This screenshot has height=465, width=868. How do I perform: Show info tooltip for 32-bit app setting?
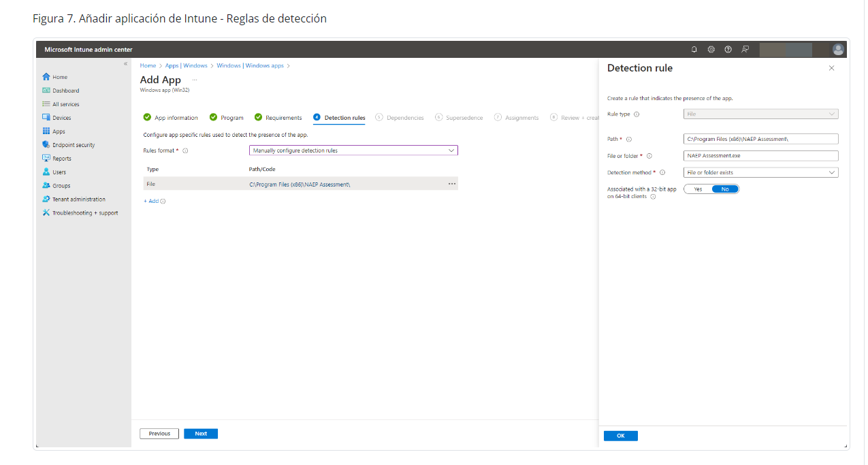click(653, 197)
